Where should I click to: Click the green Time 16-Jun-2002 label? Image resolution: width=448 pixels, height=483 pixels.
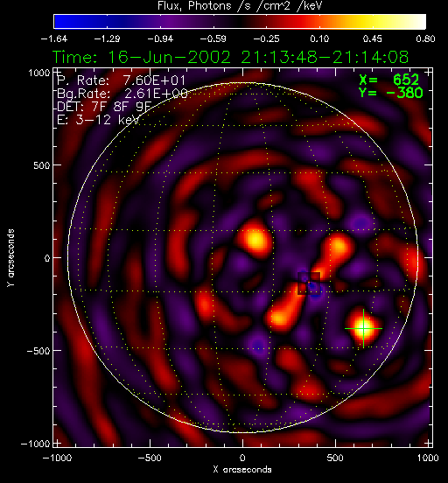pyautogui.click(x=230, y=57)
